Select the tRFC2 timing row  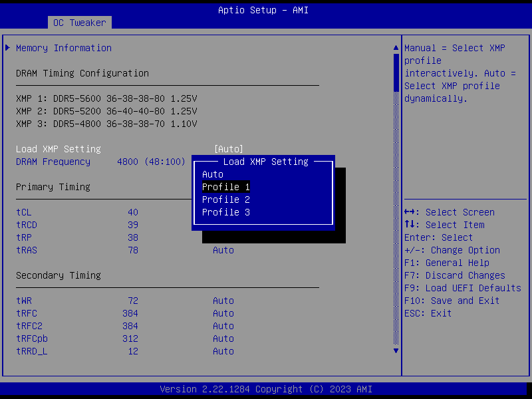(125, 326)
